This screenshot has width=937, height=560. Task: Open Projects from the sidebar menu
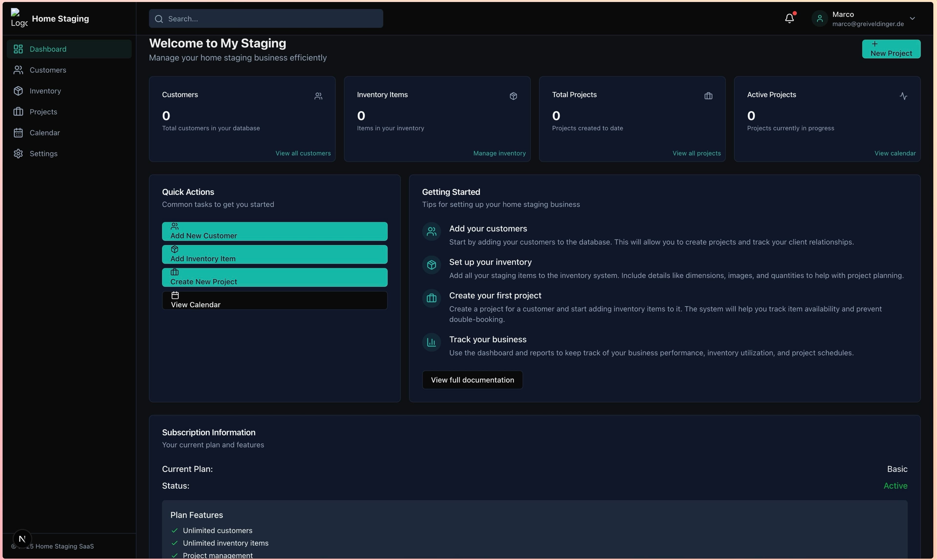click(43, 112)
